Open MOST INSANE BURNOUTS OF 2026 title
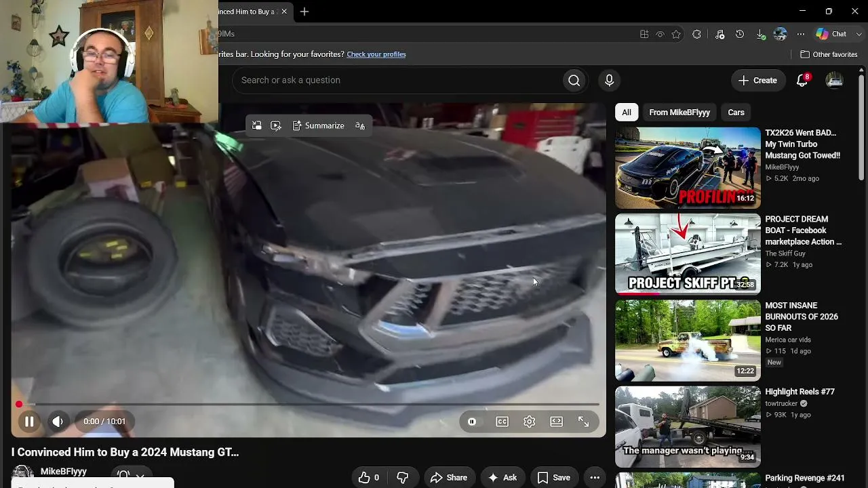 pyautogui.click(x=802, y=317)
